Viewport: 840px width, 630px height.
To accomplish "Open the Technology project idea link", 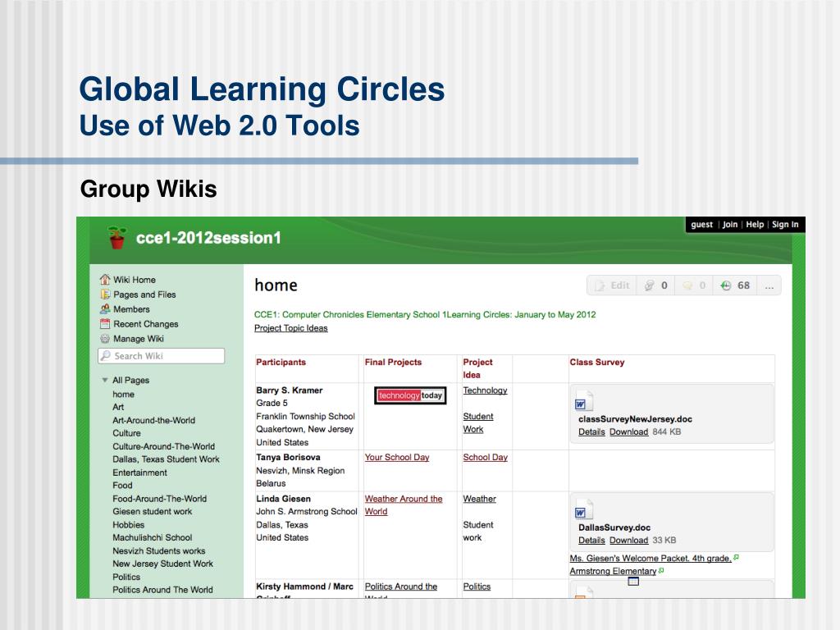I will 485,390.
